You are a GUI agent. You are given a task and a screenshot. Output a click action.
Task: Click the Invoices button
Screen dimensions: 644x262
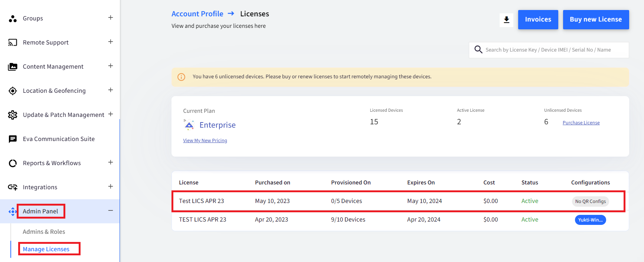pos(538,20)
